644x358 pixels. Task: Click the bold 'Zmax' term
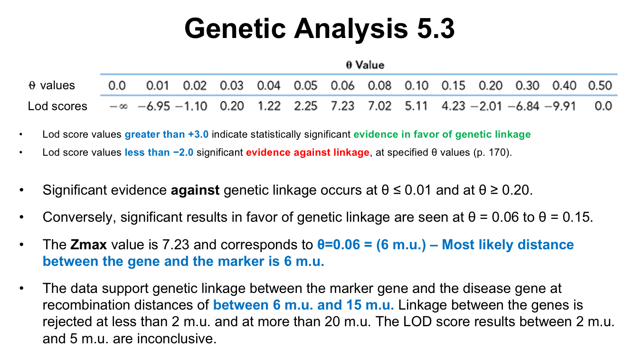(x=87, y=245)
